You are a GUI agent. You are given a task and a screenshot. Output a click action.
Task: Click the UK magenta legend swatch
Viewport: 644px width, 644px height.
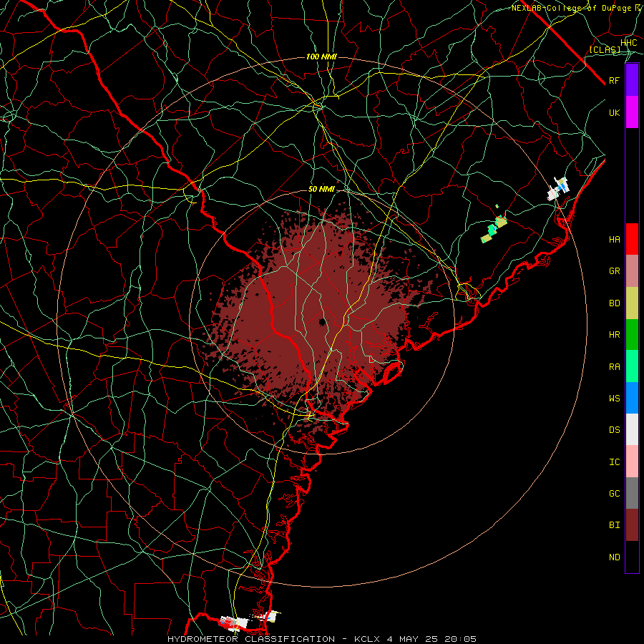pyautogui.click(x=632, y=112)
